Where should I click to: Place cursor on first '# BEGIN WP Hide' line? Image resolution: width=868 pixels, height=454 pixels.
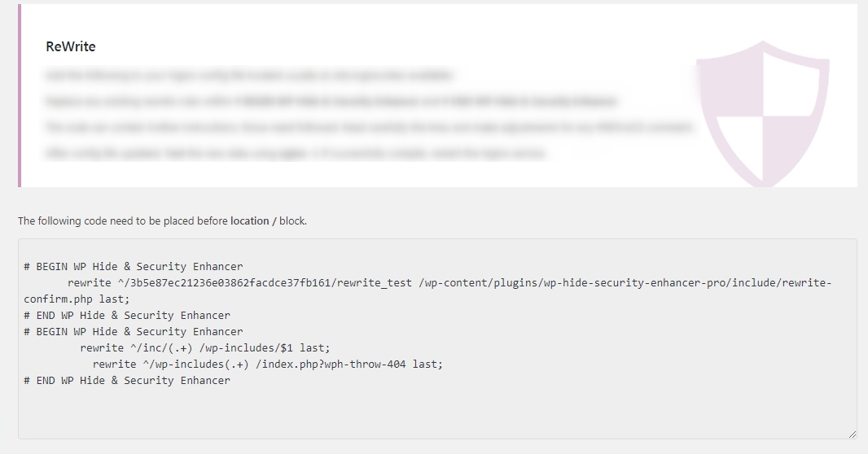134,267
